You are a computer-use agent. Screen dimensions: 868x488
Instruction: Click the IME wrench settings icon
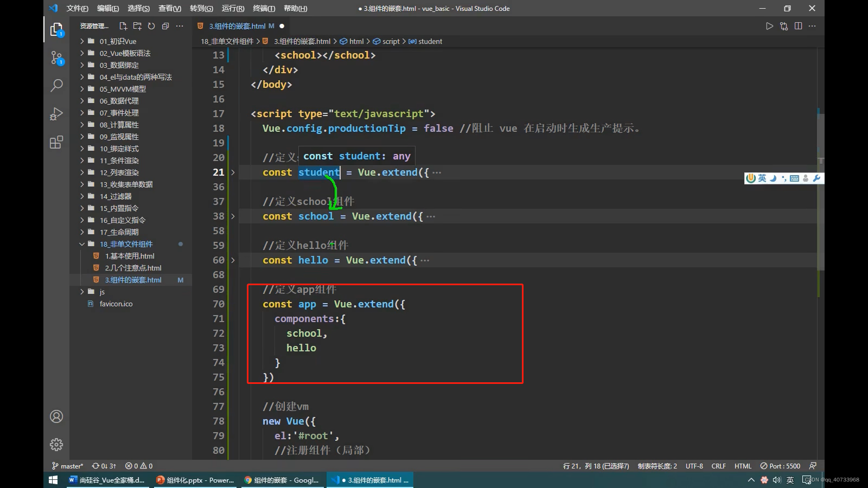pos(816,178)
